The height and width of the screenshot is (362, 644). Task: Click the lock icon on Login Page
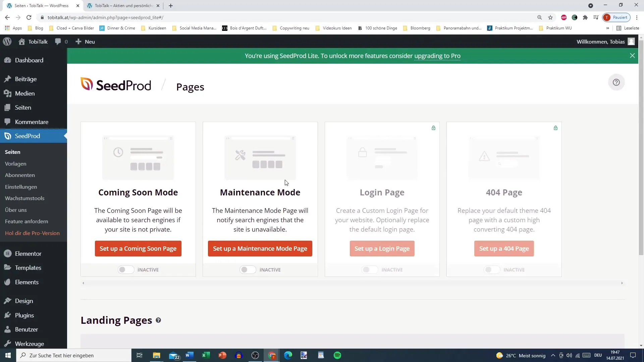433,128
